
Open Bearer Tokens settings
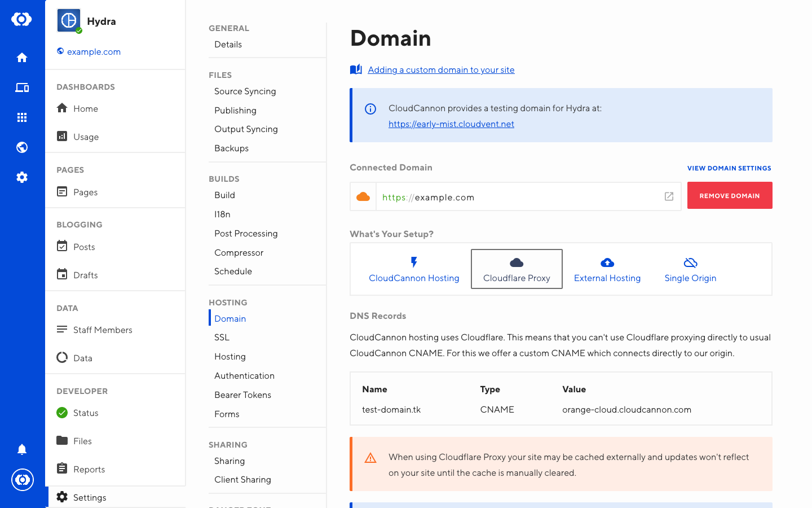[242, 395]
